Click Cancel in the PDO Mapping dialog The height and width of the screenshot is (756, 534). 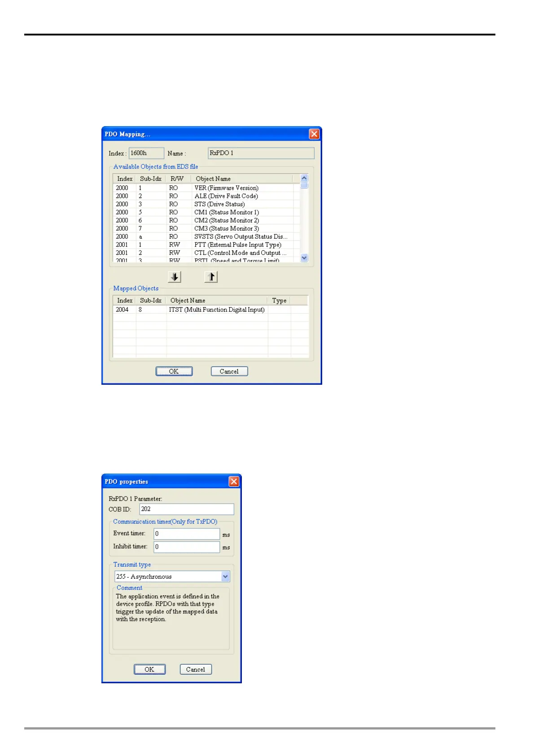click(229, 371)
